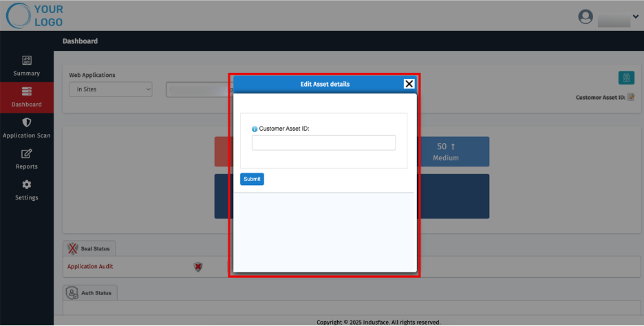Click the Customer Asset ID info icon

pyautogui.click(x=255, y=129)
